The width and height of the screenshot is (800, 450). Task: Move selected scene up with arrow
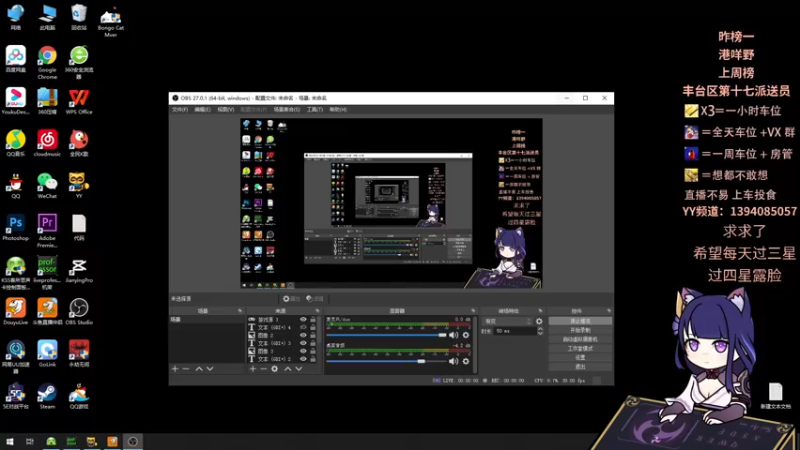(x=199, y=368)
